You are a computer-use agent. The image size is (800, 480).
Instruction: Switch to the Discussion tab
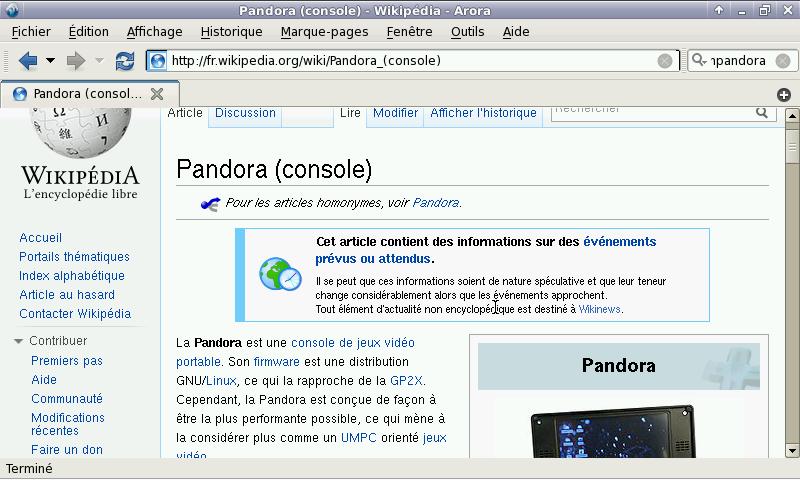[245, 113]
